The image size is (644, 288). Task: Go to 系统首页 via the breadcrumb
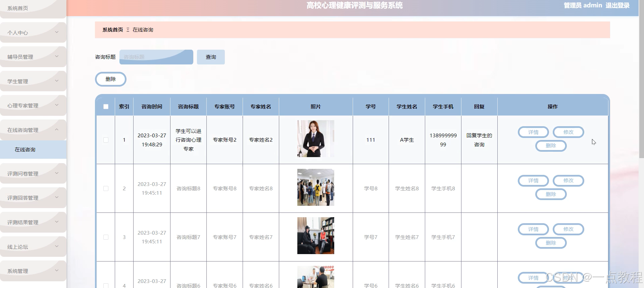[x=113, y=30]
